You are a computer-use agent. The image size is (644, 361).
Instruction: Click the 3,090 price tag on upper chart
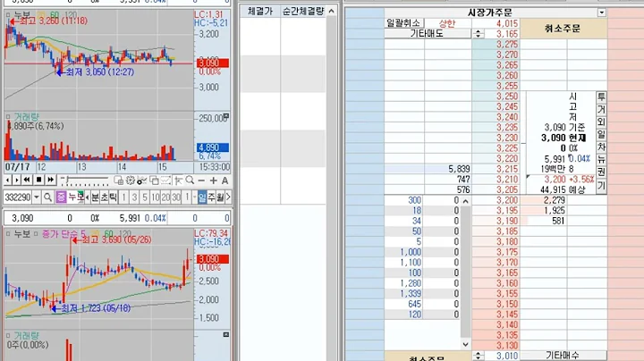[212, 63]
